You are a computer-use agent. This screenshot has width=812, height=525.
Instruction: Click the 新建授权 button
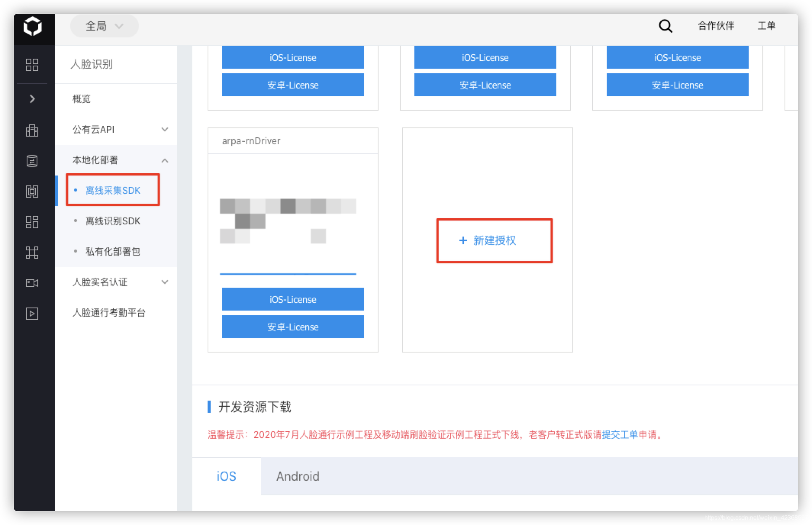(x=494, y=240)
